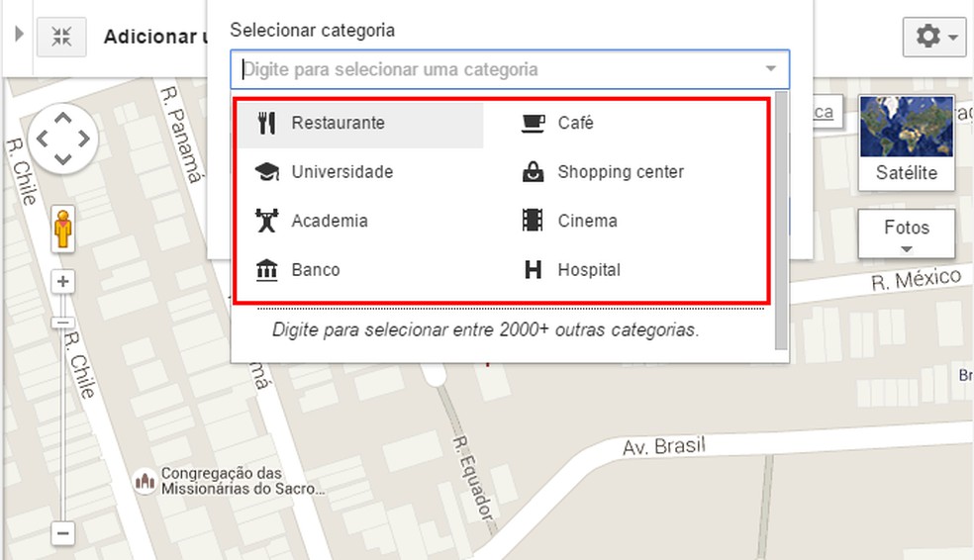Click the Hospital H icon
974x560 pixels.
[533, 269]
